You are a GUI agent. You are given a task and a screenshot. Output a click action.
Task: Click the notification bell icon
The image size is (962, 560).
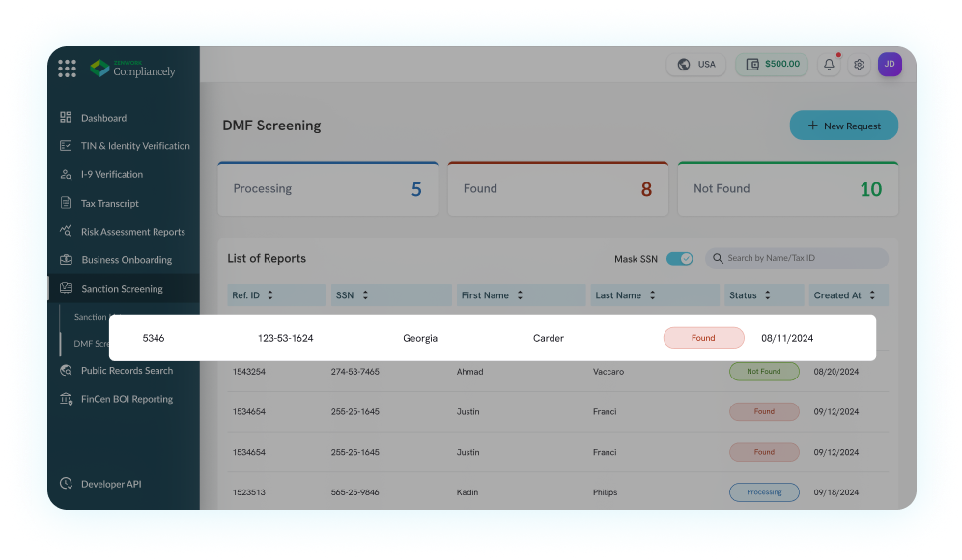pos(829,65)
